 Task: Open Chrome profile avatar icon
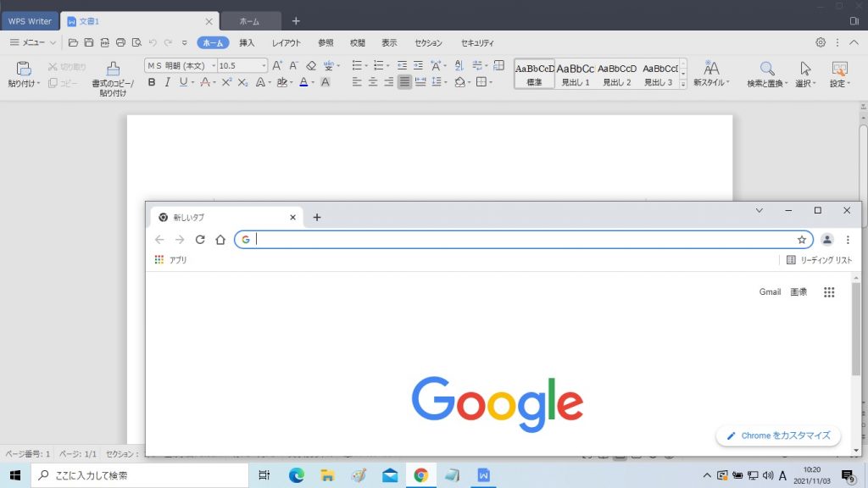(827, 240)
